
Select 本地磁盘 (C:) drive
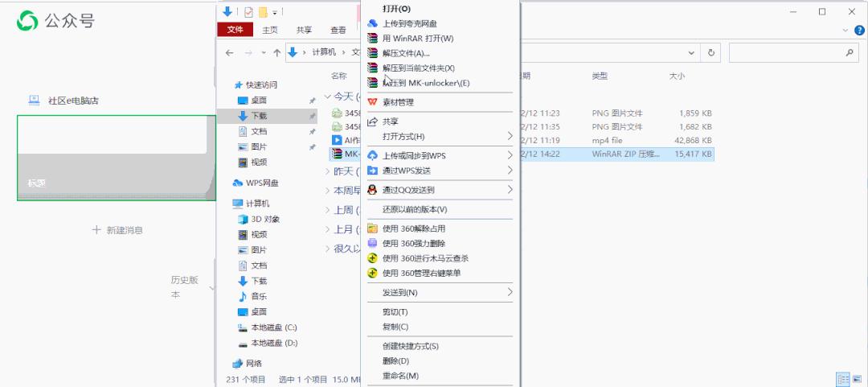[x=274, y=327]
